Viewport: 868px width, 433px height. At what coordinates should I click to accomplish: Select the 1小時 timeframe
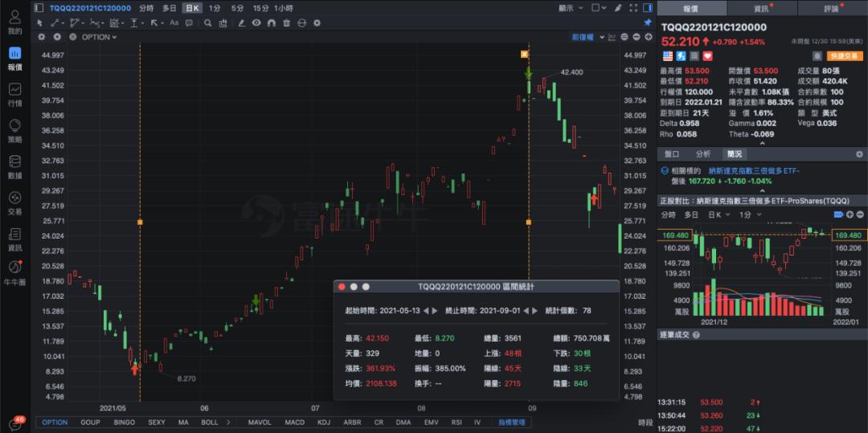[x=284, y=8]
